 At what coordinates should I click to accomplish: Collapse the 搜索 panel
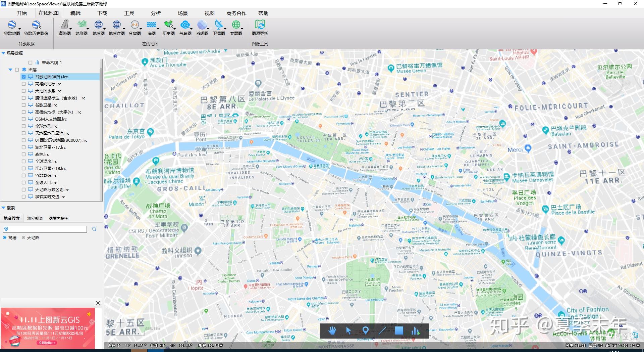click(x=3, y=208)
